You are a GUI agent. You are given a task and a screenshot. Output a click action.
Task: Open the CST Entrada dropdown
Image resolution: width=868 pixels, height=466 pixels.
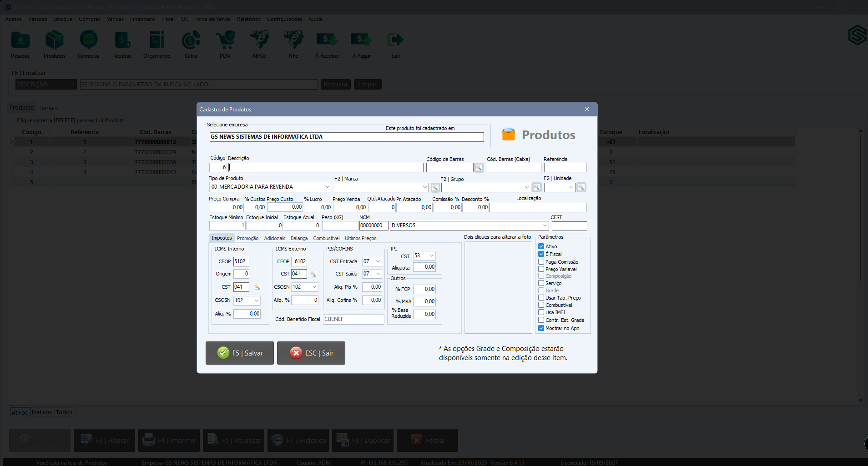(378, 261)
